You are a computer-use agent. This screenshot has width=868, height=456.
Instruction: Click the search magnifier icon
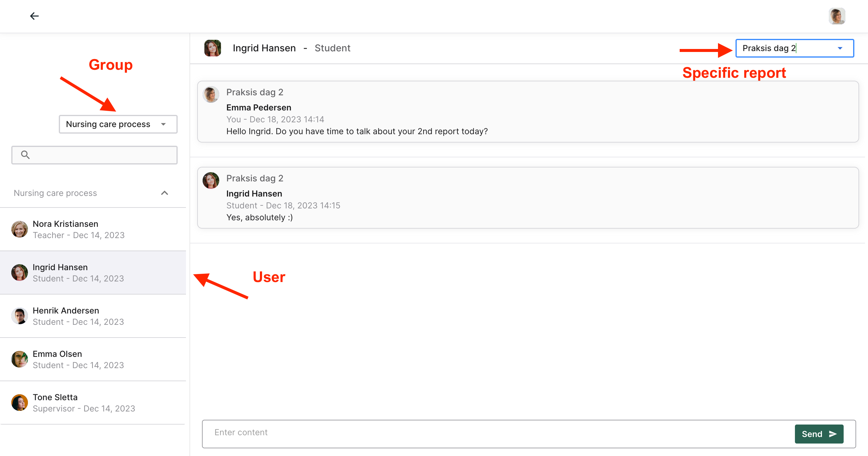click(x=25, y=155)
